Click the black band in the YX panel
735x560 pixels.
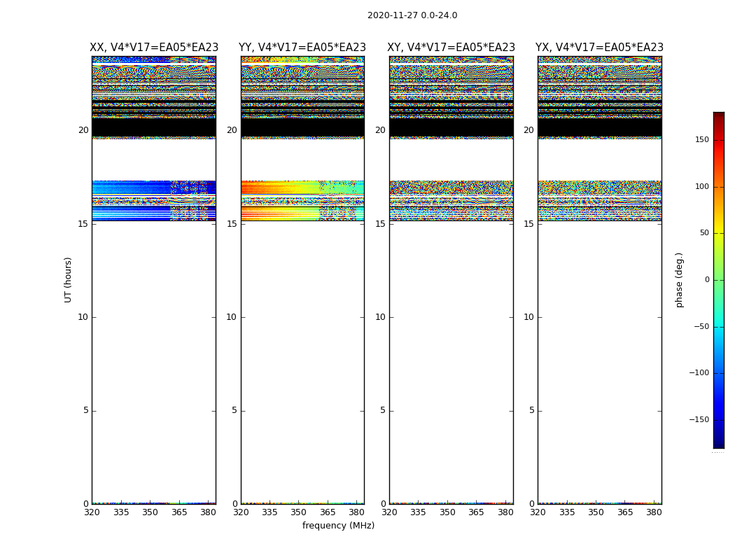[x=599, y=127]
